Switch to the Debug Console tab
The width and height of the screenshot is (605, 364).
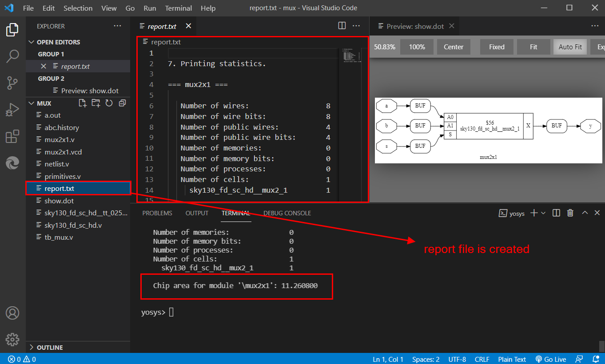click(x=287, y=213)
